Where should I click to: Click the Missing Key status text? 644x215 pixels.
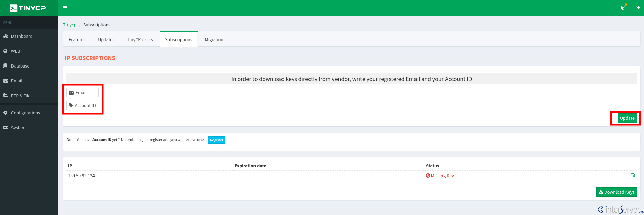tap(442, 176)
